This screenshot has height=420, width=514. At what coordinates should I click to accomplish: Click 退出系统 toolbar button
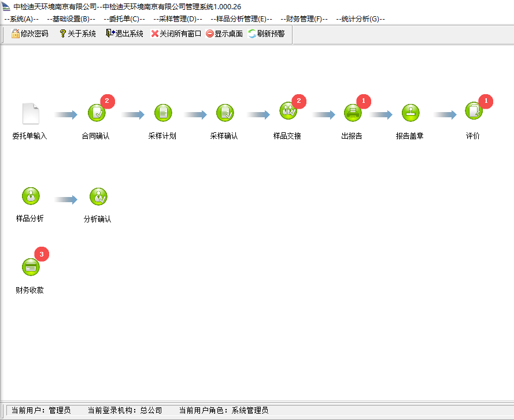pyautogui.click(x=124, y=34)
